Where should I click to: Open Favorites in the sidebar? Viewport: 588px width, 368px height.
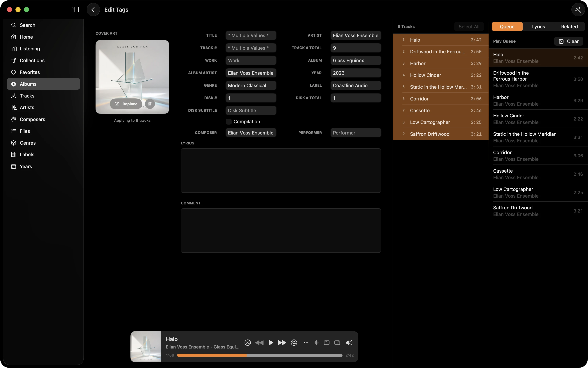point(43,72)
